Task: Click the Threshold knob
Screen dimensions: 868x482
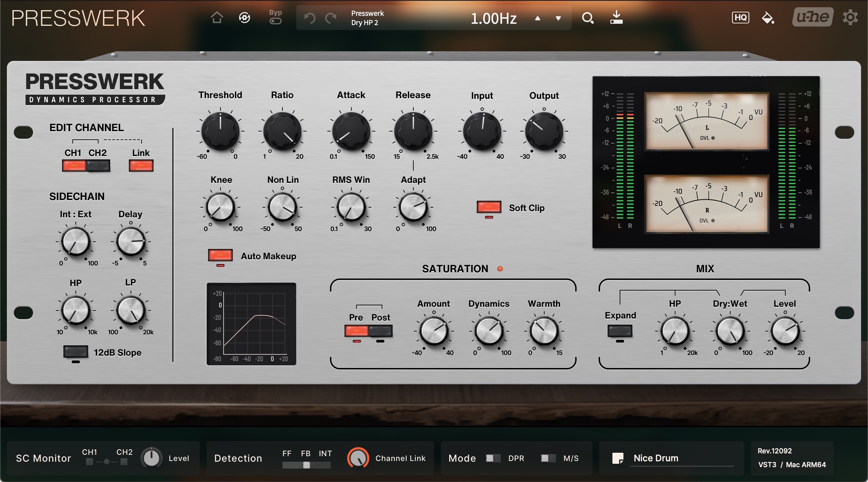Action: click(x=220, y=131)
